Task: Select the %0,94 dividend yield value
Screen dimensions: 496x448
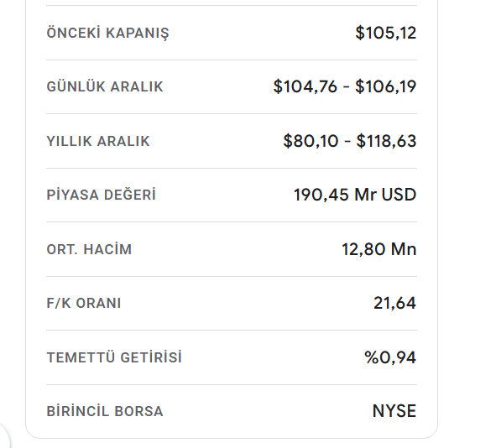Action: 390,357
